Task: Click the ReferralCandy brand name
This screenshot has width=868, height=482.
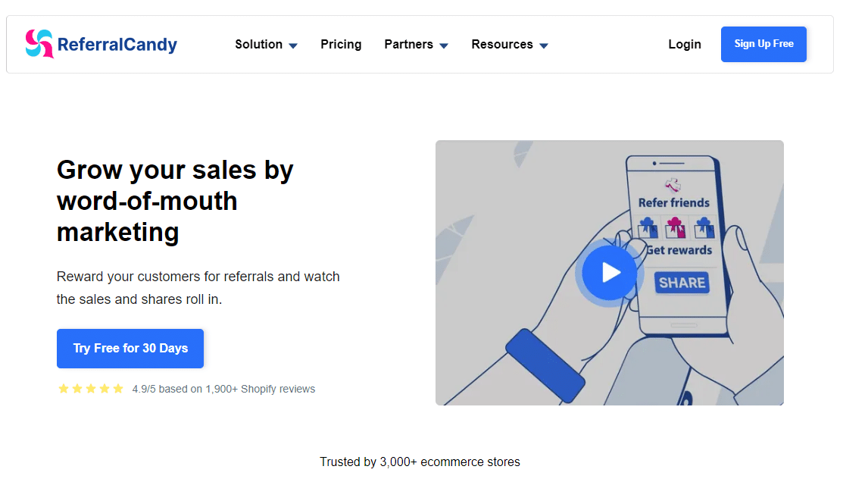Action: pyautogui.click(x=117, y=44)
